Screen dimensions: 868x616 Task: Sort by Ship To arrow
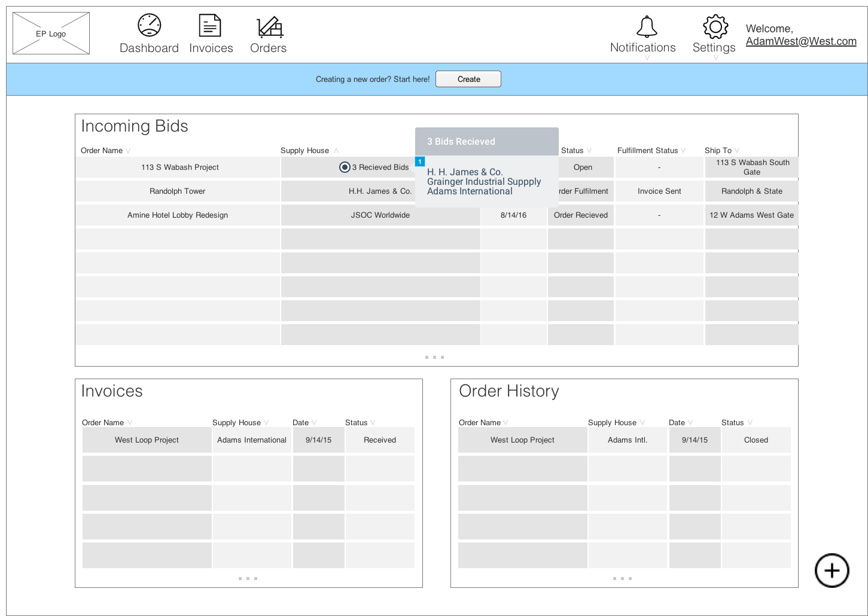(737, 151)
